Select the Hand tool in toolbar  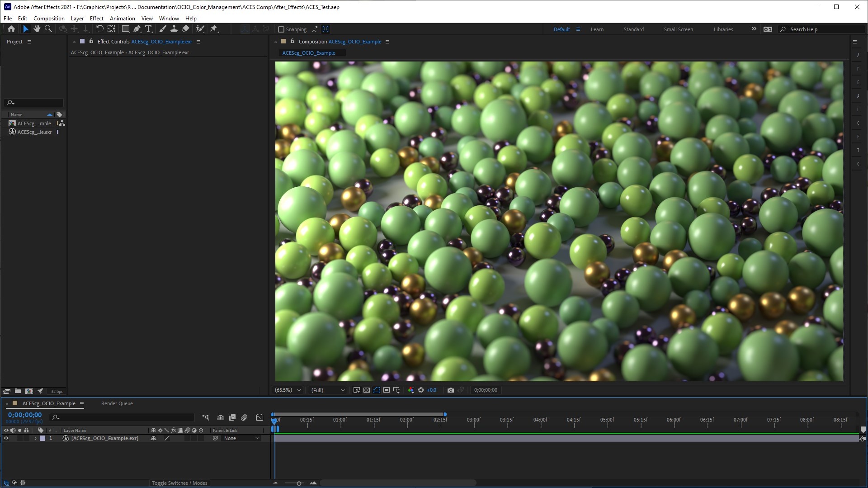37,29
